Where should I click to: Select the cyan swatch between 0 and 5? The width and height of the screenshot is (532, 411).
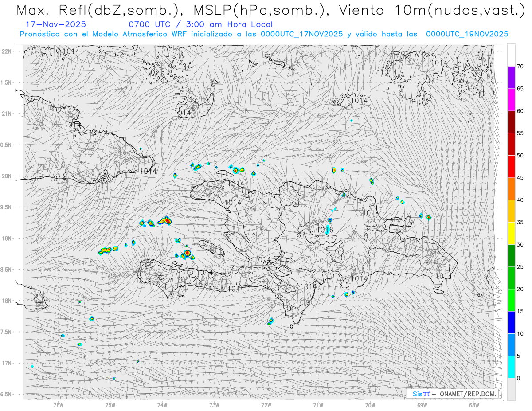click(x=511, y=367)
